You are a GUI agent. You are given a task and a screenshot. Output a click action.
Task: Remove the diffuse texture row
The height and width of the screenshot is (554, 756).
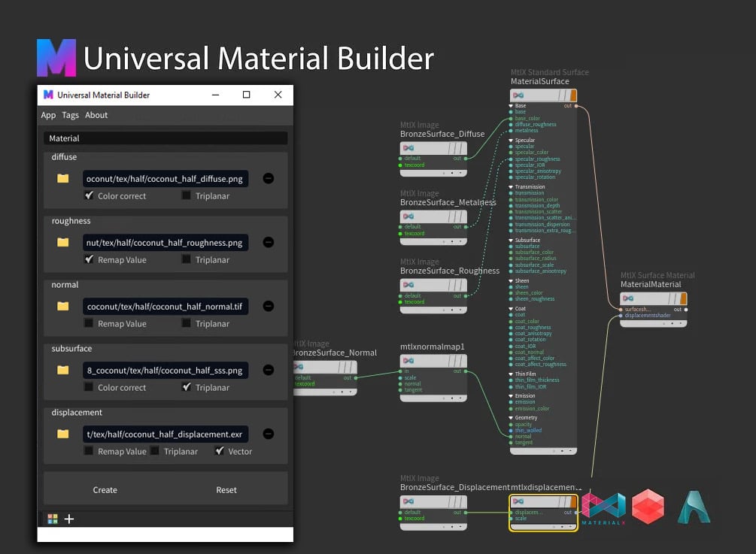coord(269,179)
